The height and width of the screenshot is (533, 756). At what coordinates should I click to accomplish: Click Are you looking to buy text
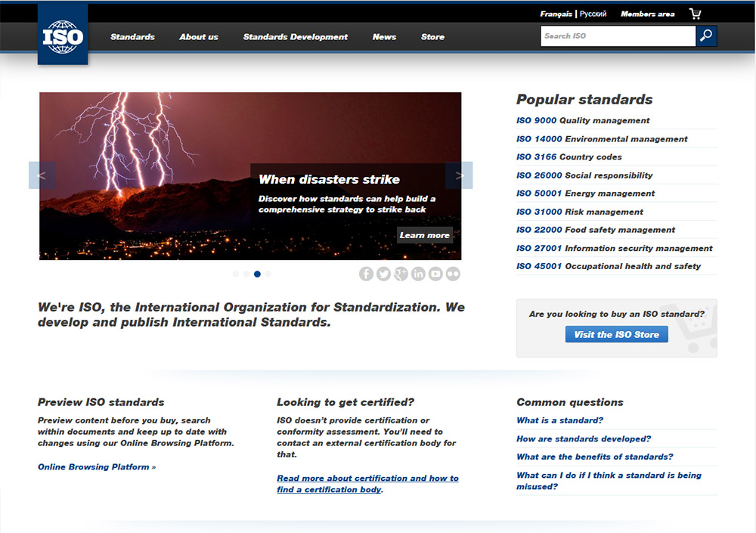[617, 314]
